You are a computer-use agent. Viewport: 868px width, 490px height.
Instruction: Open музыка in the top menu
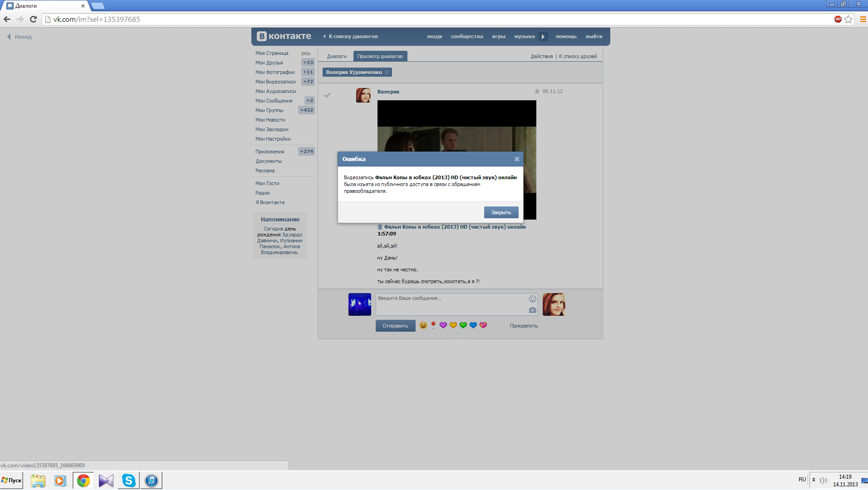coord(525,36)
